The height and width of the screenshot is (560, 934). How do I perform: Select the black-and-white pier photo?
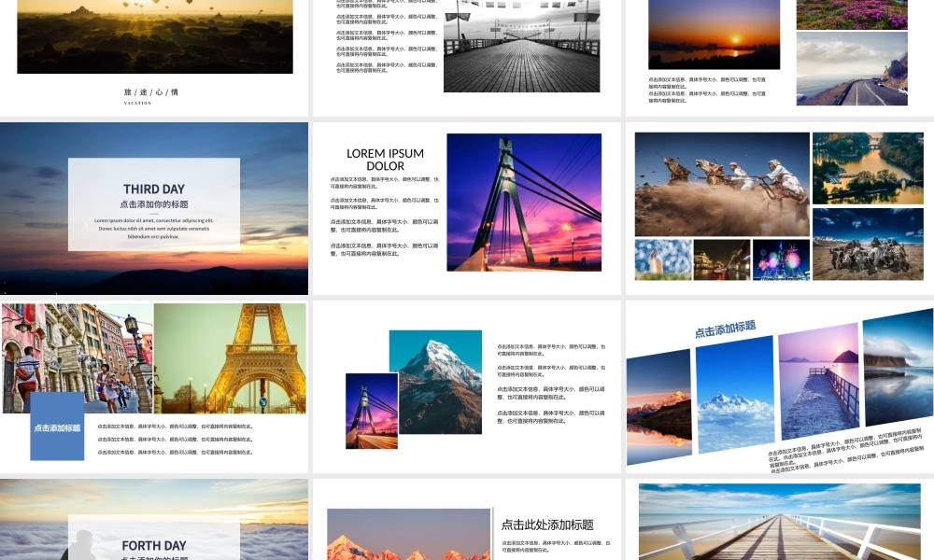pyautogui.click(x=520, y=47)
